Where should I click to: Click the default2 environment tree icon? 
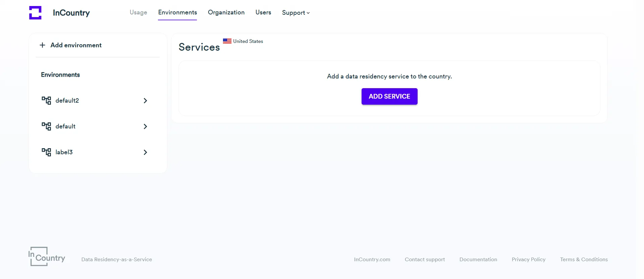click(x=46, y=101)
